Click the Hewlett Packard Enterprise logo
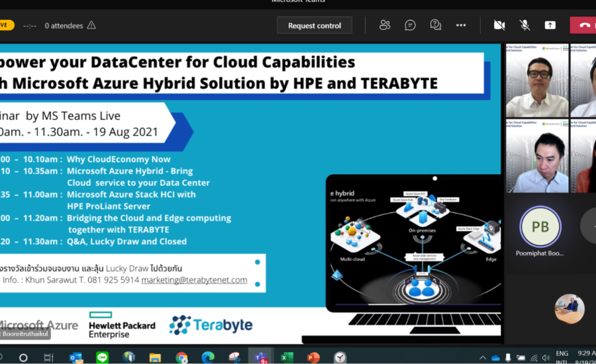 (122, 325)
